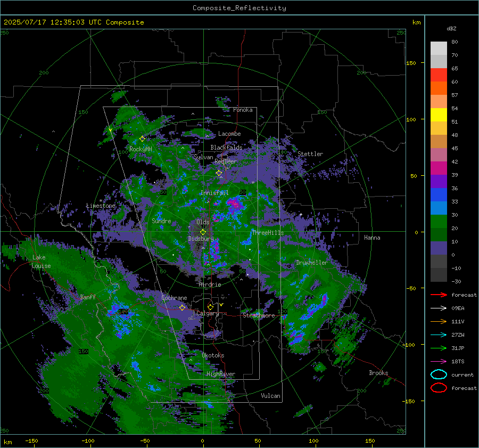Click the Airdrie city label

click(210, 284)
